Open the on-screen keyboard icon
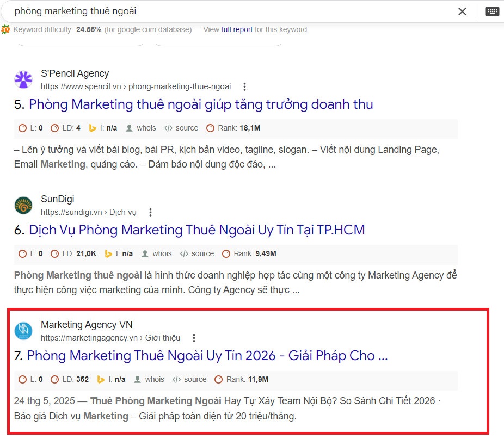This screenshot has height=439, width=504. coord(492,11)
